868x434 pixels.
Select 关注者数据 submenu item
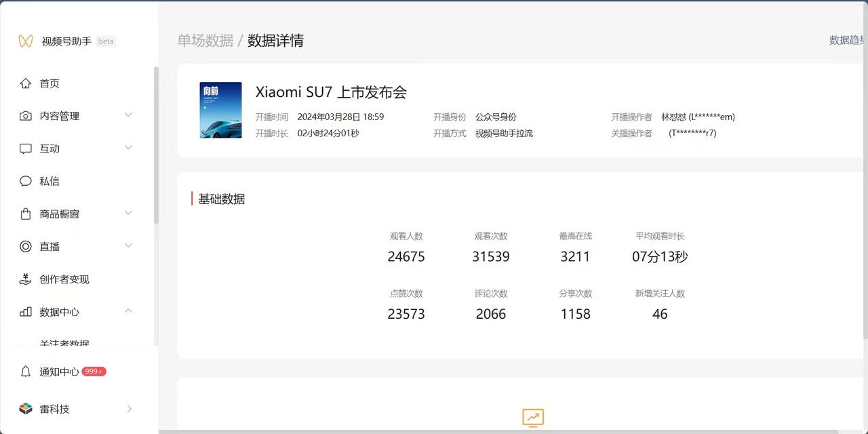(64, 343)
